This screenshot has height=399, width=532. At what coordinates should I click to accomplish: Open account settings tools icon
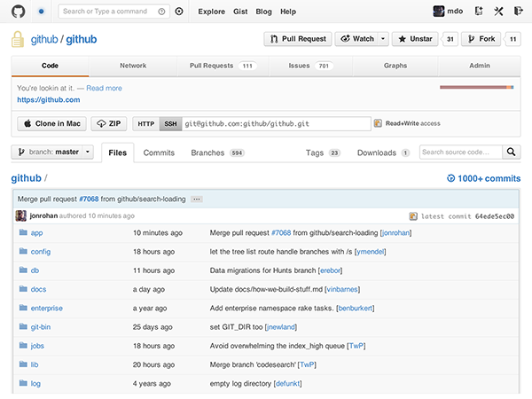pos(498,12)
